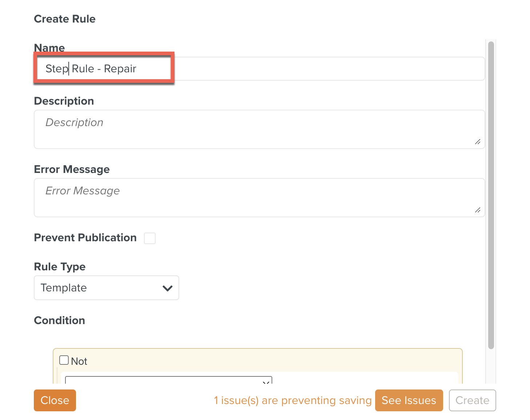This screenshot has width=530, height=420.
Task: Click the Close button
Action: (x=55, y=400)
